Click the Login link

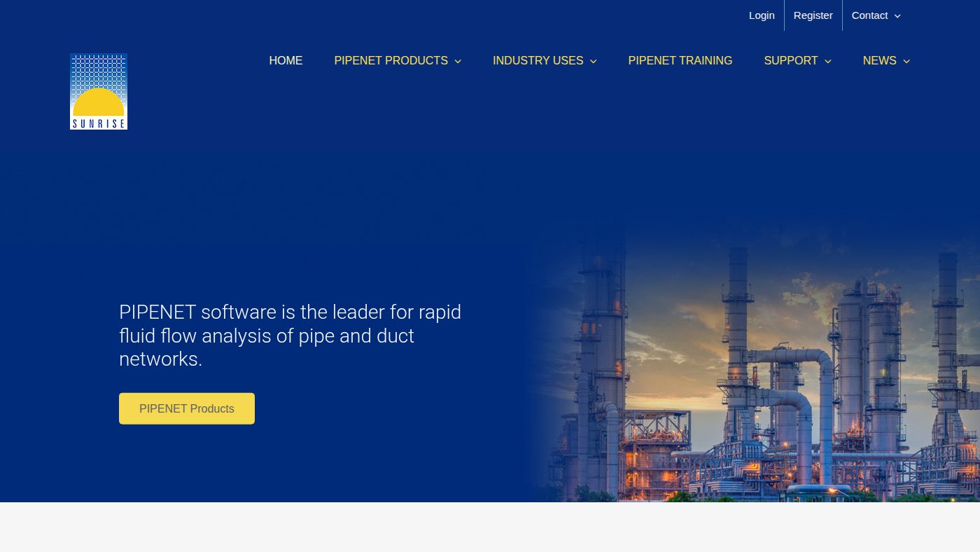click(x=762, y=15)
